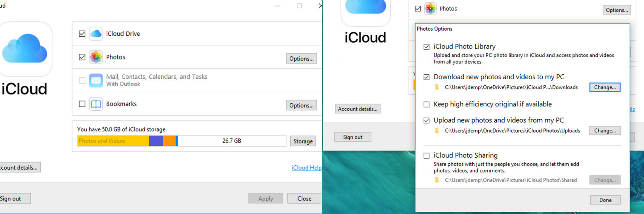Uncheck the iCloud Drive checkbox
Viewport: 644px width, 214px height.
[82, 34]
